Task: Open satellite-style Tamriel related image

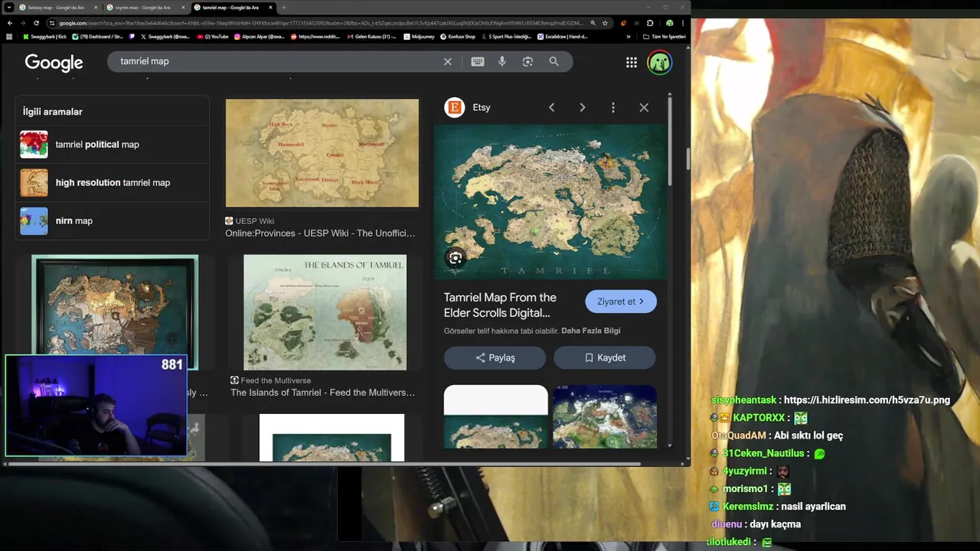Action: tap(605, 416)
